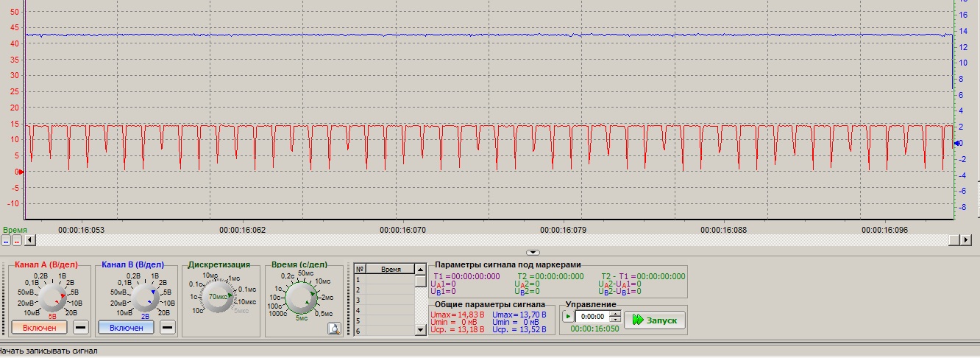
Task: Click the magnifier zoom icon in Время panel
Action: coord(333,329)
